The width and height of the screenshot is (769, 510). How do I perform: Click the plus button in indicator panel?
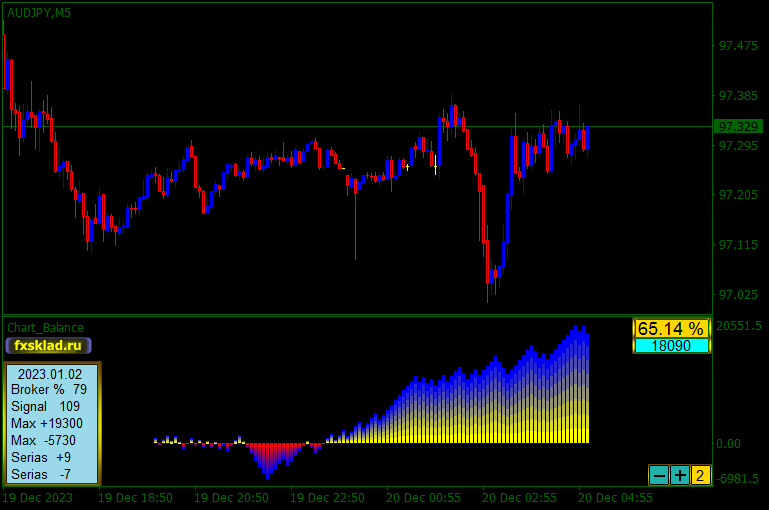[x=680, y=475]
